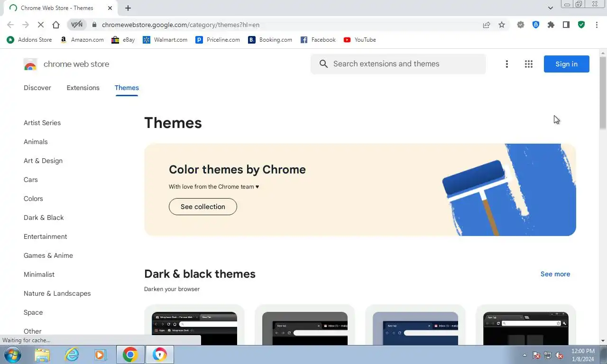
Task: Select Nature & Landscapes category
Action: tap(57, 293)
